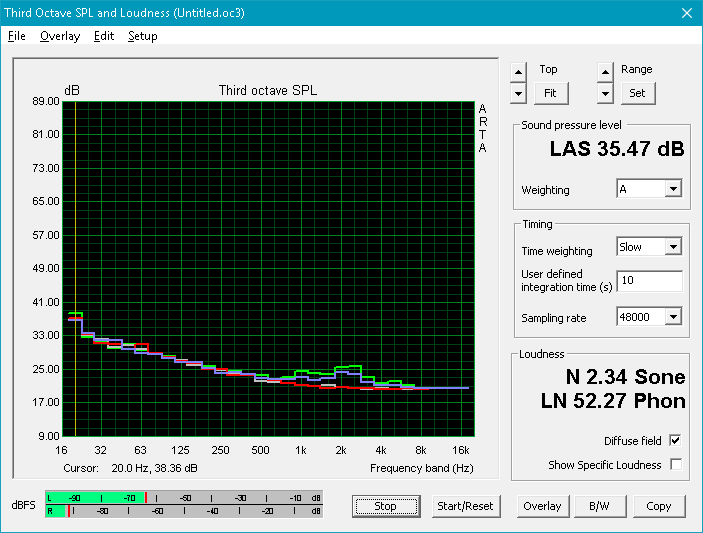Click the 41.00 dB axis label

[46, 302]
